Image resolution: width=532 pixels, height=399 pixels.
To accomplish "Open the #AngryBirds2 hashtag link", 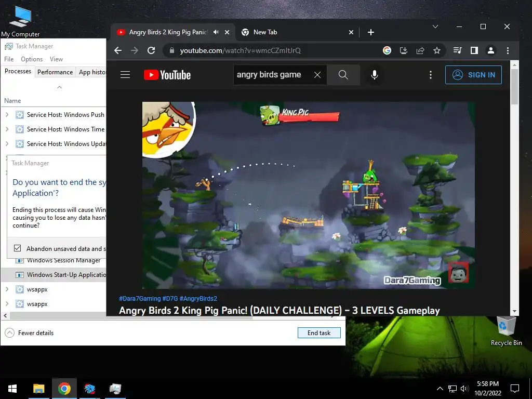I will [x=198, y=299].
